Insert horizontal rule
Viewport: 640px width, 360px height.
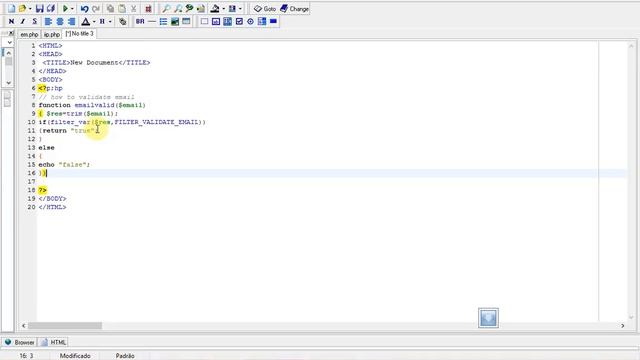coord(151,21)
